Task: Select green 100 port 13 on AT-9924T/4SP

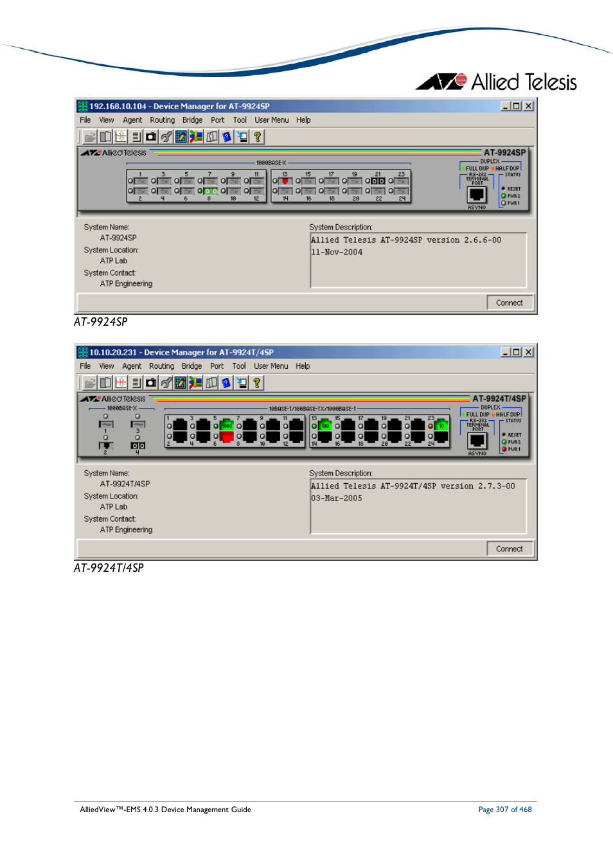Action: [x=325, y=425]
